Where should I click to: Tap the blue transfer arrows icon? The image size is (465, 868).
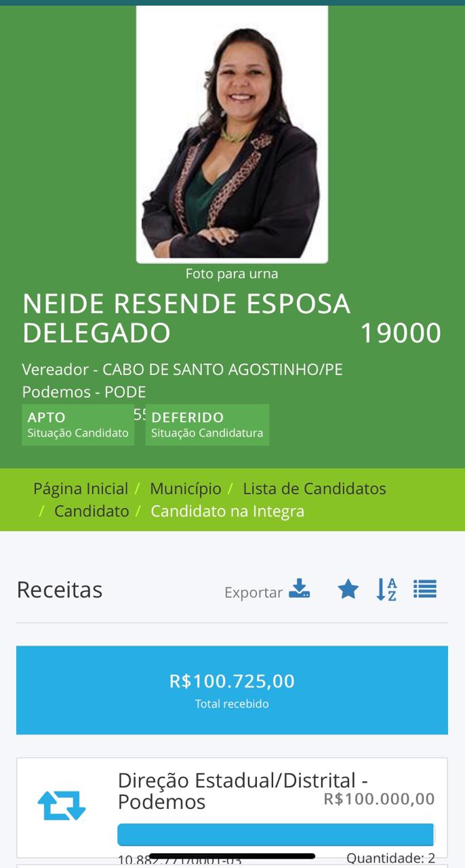62,805
